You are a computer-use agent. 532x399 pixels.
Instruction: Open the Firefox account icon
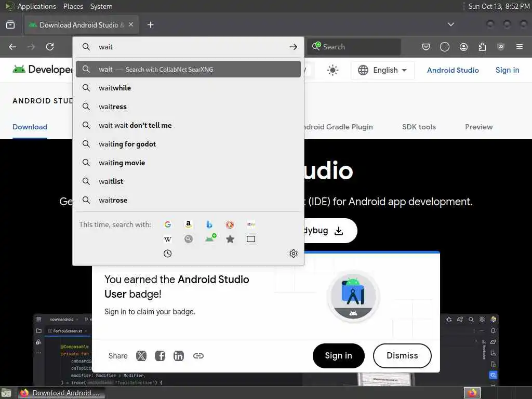coord(463,47)
